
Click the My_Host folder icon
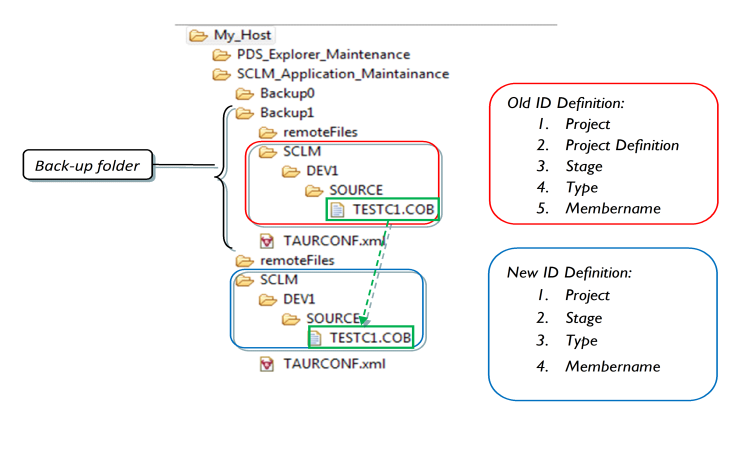pyautogui.click(x=198, y=35)
